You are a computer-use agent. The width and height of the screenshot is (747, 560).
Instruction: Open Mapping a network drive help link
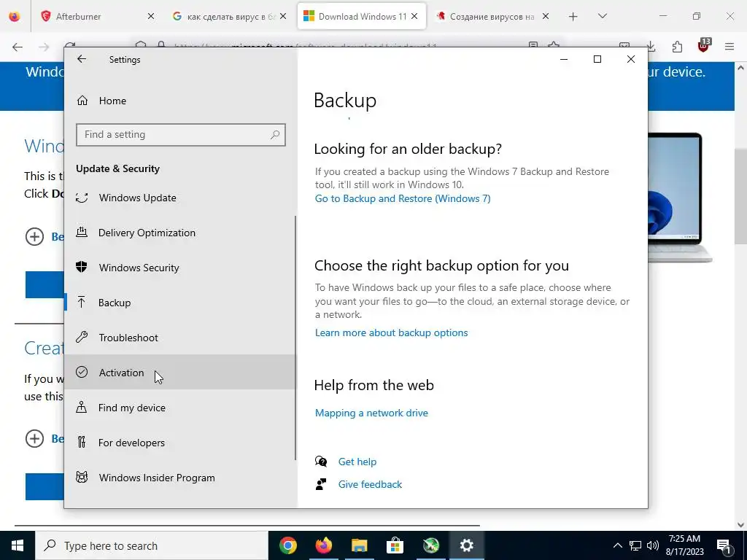pyautogui.click(x=371, y=413)
